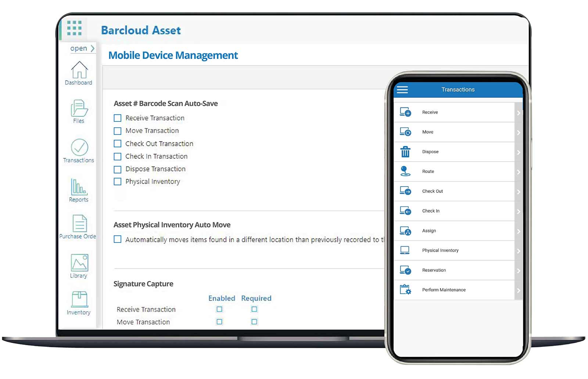Click the Mobile Device Management heading

[x=173, y=55]
